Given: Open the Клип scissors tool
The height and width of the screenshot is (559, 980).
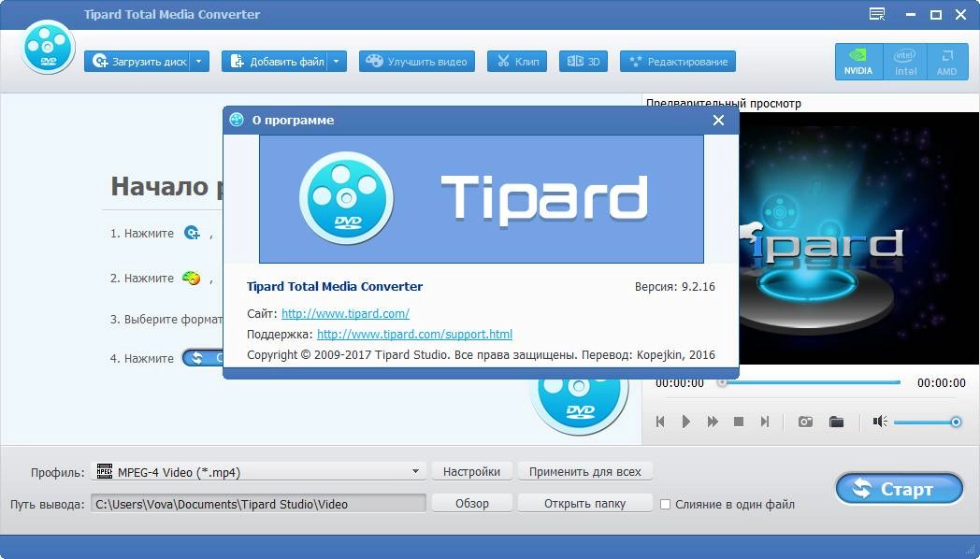Looking at the screenshot, I should click(517, 61).
